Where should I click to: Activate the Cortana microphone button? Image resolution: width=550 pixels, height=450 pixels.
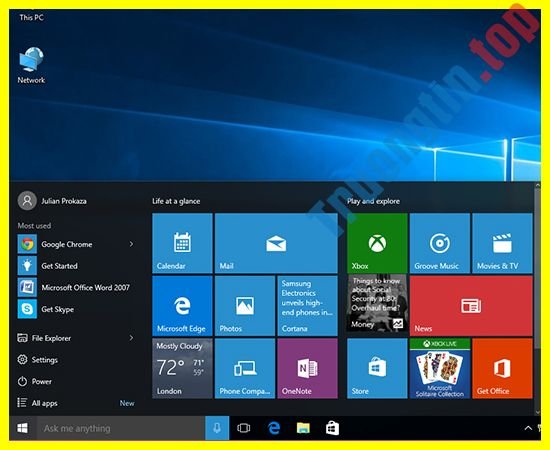(x=217, y=428)
